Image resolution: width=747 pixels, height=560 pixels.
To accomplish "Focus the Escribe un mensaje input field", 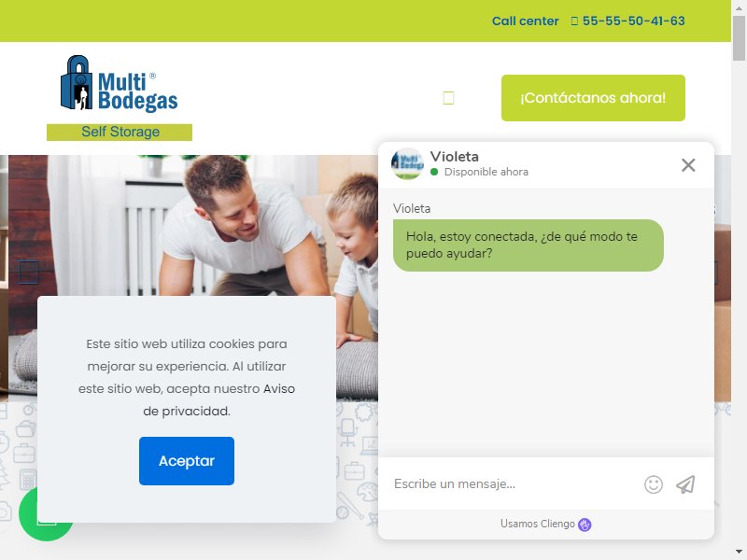I will pyautogui.click(x=514, y=483).
